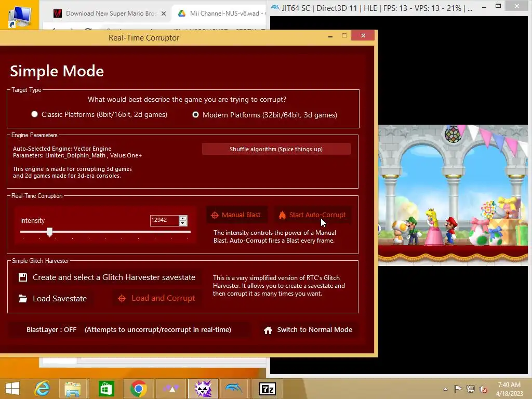Image resolution: width=532 pixels, height=399 pixels.
Task: Create and select a Glitch Harvester savestate
Action: pos(107,277)
